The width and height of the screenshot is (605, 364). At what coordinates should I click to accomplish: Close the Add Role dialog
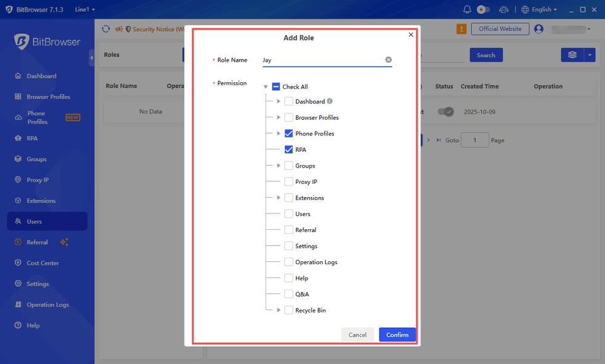click(411, 34)
